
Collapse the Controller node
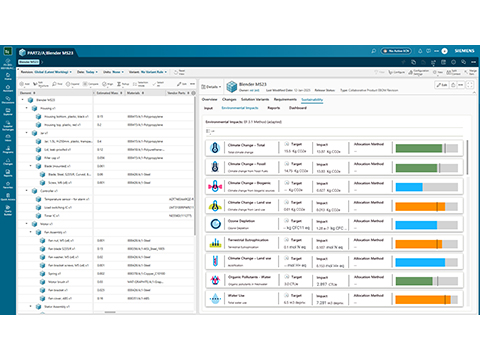pyautogui.click(x=27, y=191)
